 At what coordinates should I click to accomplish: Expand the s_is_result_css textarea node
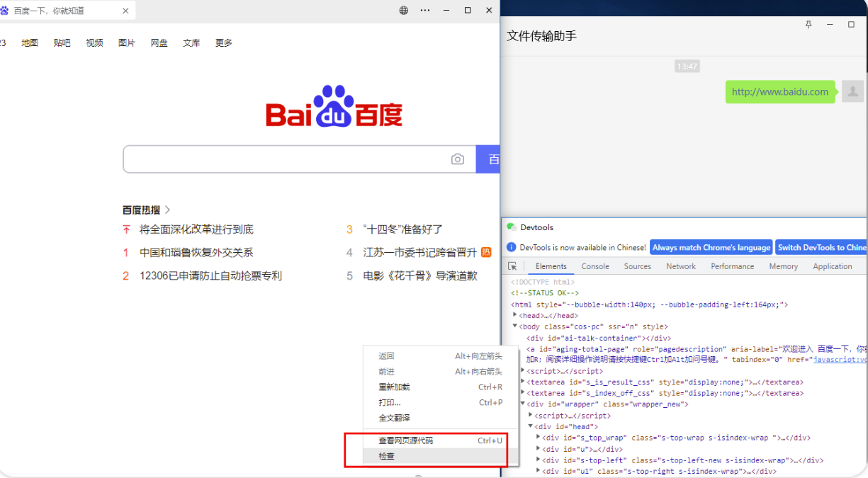[x=523, y=382]
